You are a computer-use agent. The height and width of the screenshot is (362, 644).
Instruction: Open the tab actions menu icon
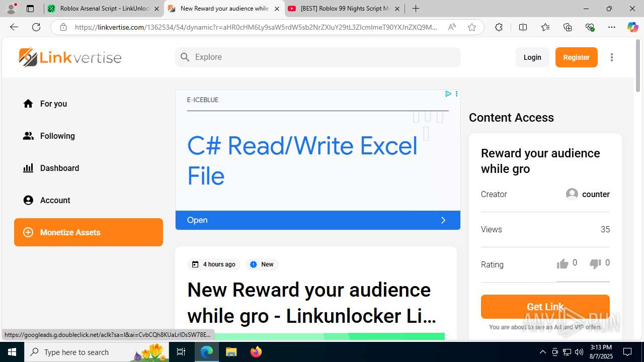coord(30,9)
